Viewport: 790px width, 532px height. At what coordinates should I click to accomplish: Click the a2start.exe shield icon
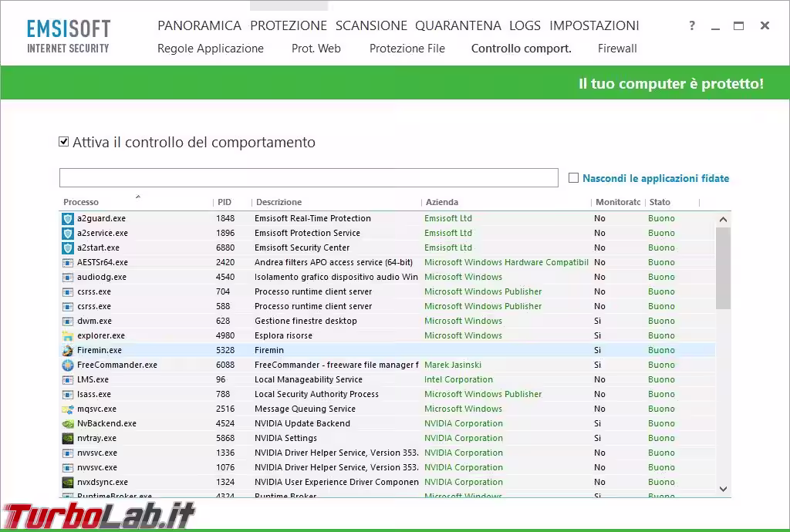tap(68, 247)
